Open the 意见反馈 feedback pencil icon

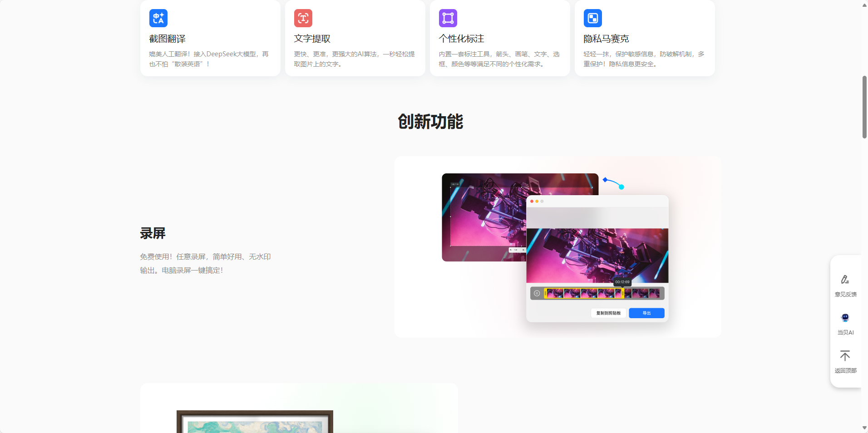(x=845, y=280)
